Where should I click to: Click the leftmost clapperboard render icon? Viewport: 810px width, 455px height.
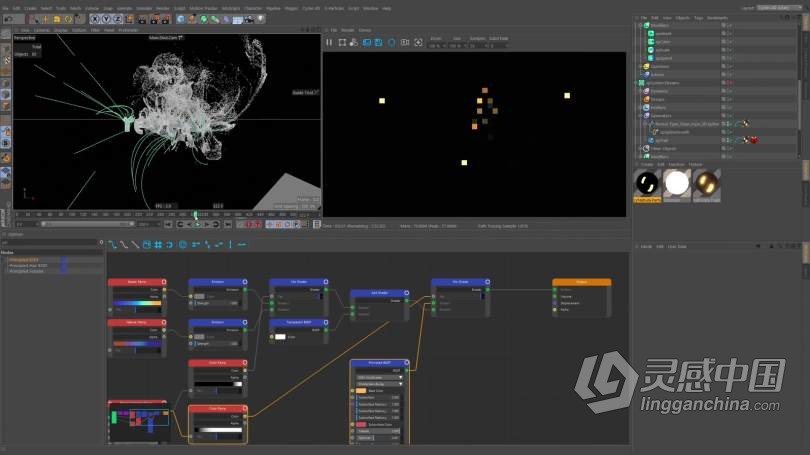[143, 19]
